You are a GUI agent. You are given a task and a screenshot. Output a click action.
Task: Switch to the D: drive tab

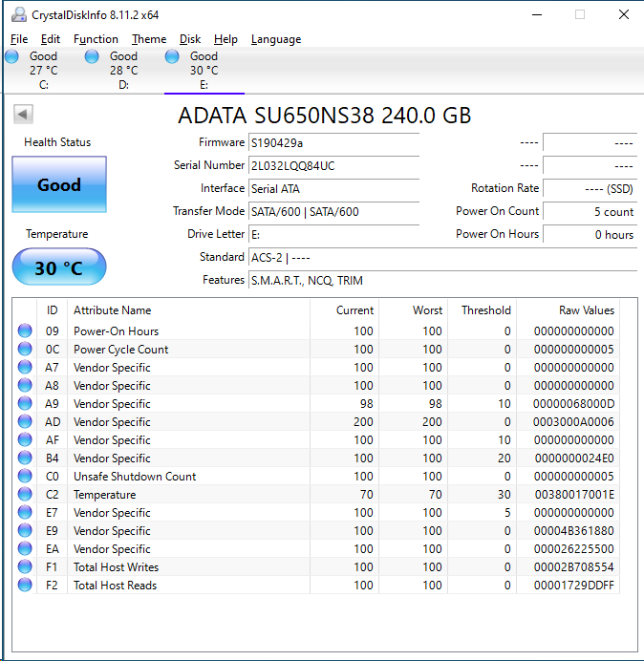point(123,71)
